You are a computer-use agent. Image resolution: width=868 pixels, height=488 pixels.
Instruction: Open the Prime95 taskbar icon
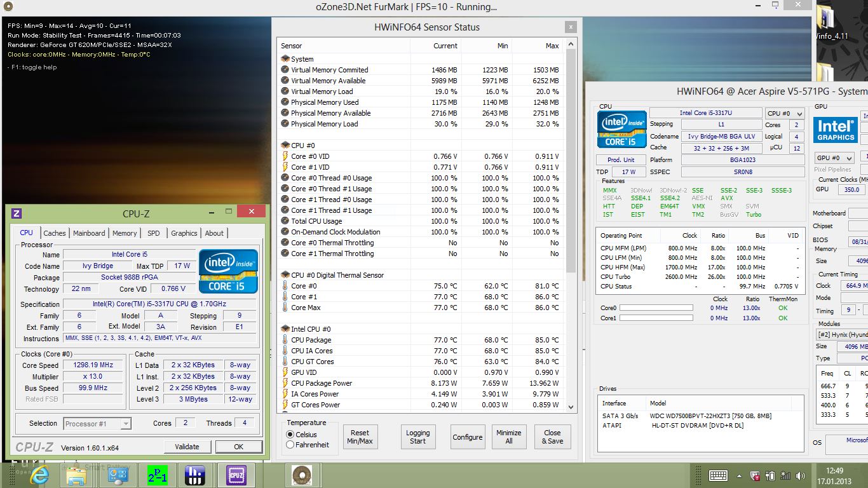coord(157,475)
